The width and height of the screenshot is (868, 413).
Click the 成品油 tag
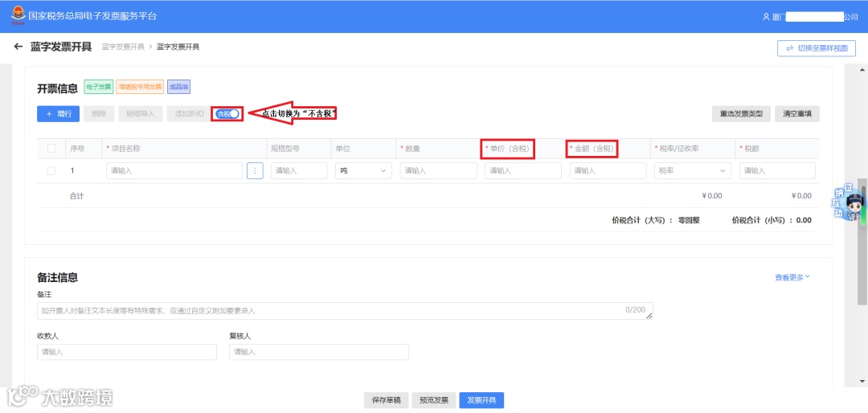(178, 87)
